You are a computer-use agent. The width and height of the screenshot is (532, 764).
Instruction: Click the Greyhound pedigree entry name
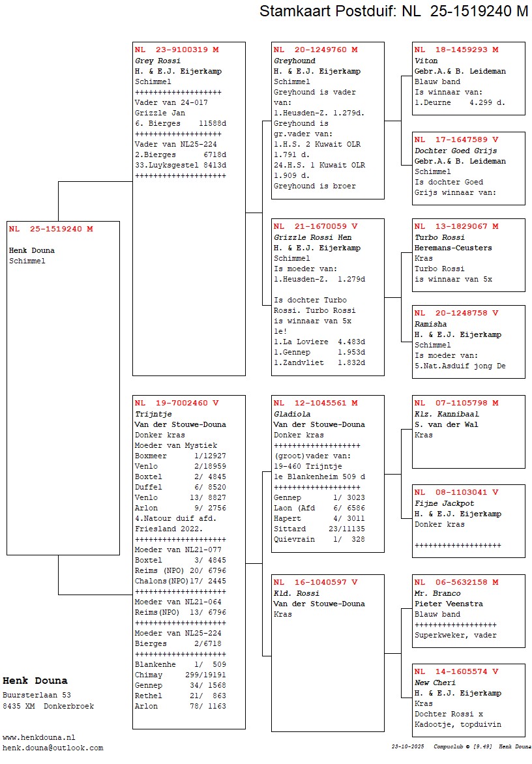point(294,61)
